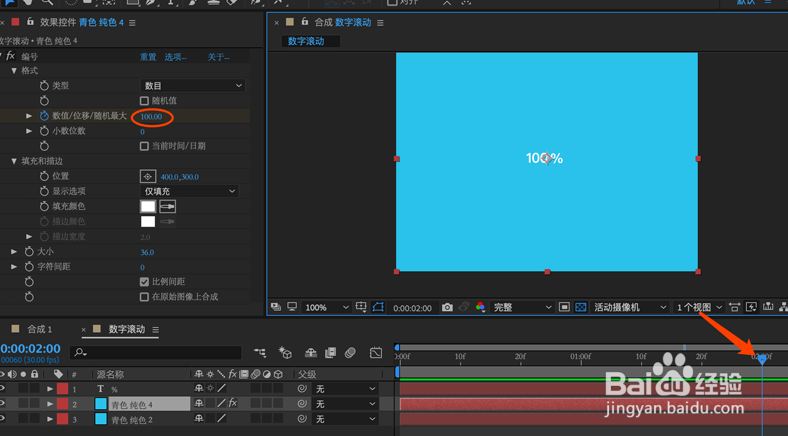Open 选项... for the 编号 effect
The height and width of the screenshot is (436, 788).
pos(175,57)
